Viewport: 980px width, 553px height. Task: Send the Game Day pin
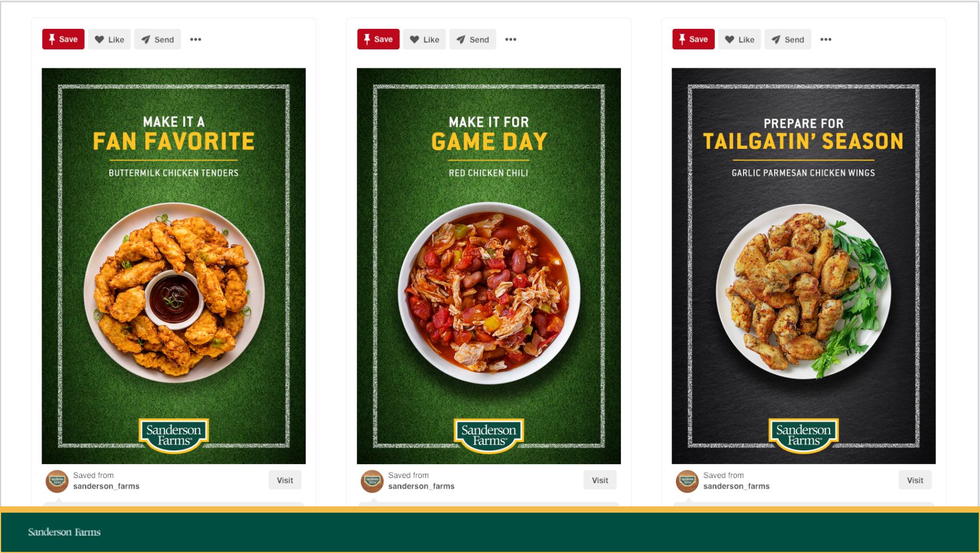473,39
